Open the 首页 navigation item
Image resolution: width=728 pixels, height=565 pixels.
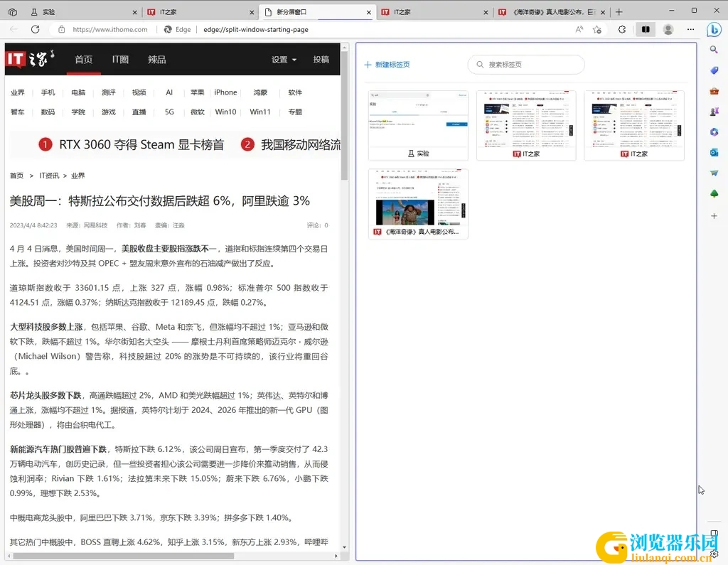pyautogui.click(x=84, y=60)
